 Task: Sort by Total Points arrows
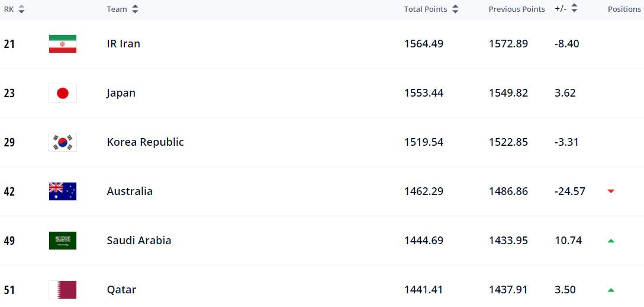[x=455, y=9]
